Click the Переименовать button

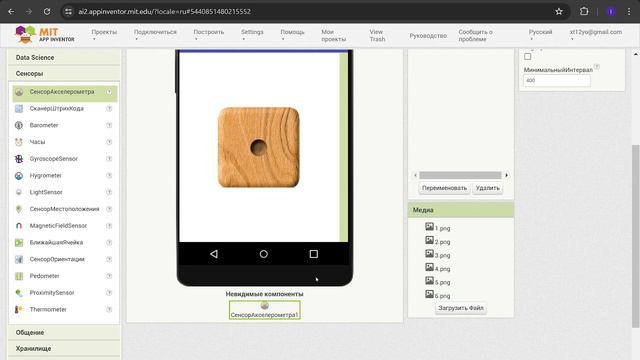point(444,188)
